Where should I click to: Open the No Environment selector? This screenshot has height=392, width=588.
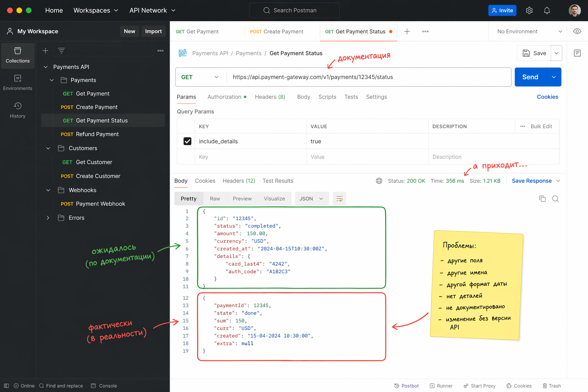529,31
